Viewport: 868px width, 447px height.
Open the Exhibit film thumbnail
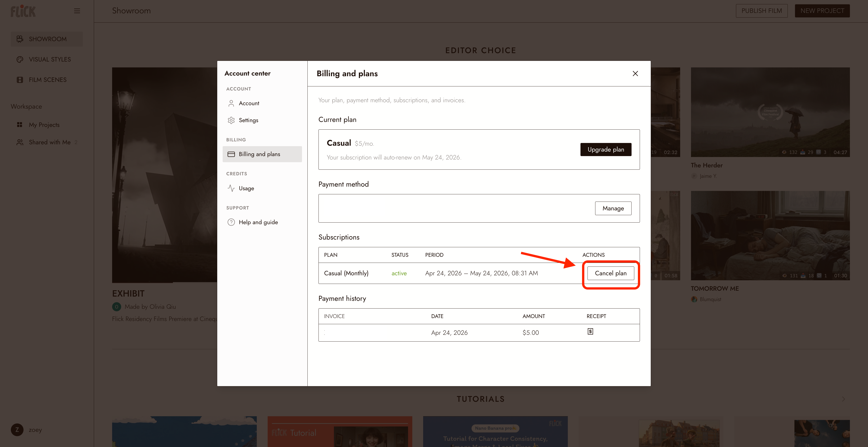point(164,175)
